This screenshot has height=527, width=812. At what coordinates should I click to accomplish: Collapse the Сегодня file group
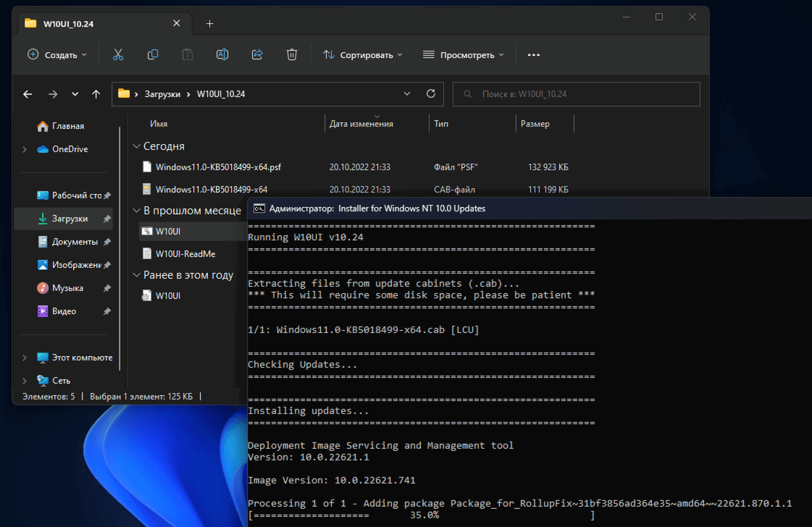click(136, 146)
